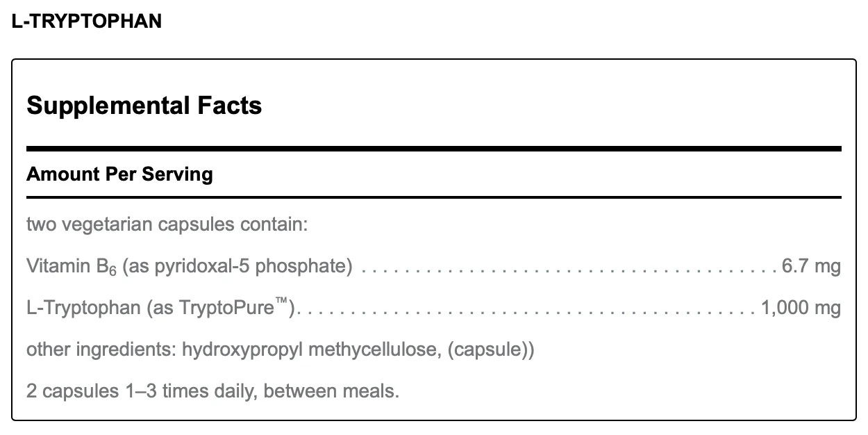Click the L-TRYPTOPHAN page heading
This screenshot has height=435, width=868.
(x=87, y=21)
